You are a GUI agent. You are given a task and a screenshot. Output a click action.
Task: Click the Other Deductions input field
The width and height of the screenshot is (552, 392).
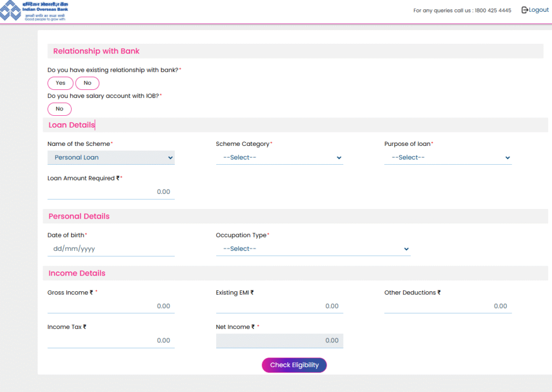pyautogui.click(x=447, y=306)
